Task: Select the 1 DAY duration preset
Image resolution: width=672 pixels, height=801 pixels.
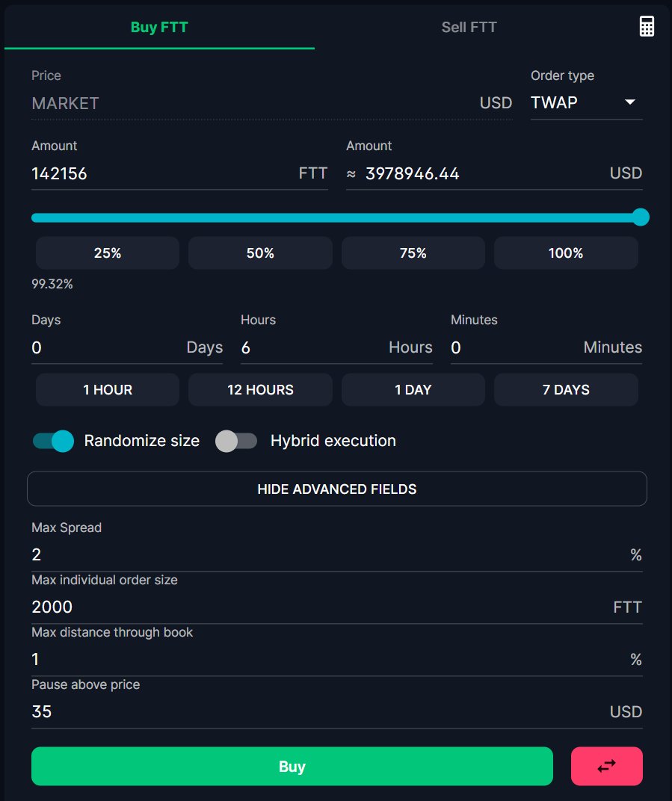Action: [x=413, y=390]
